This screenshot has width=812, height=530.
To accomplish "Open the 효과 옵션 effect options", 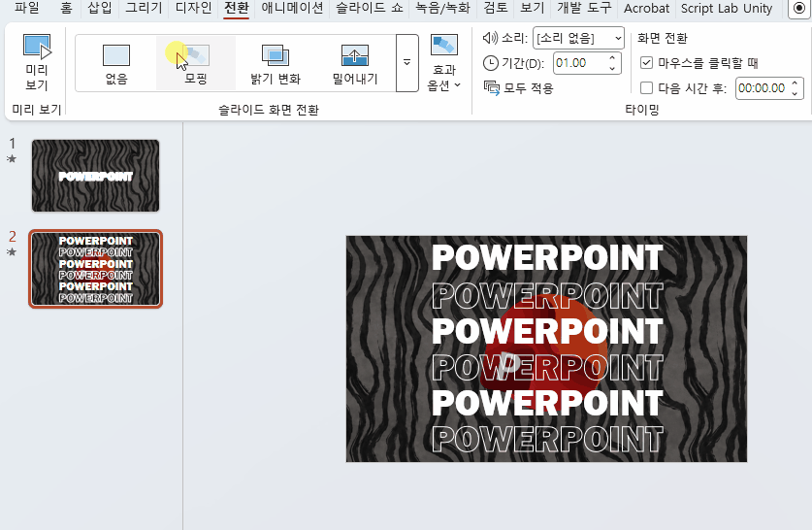I will tap(443, 63).
